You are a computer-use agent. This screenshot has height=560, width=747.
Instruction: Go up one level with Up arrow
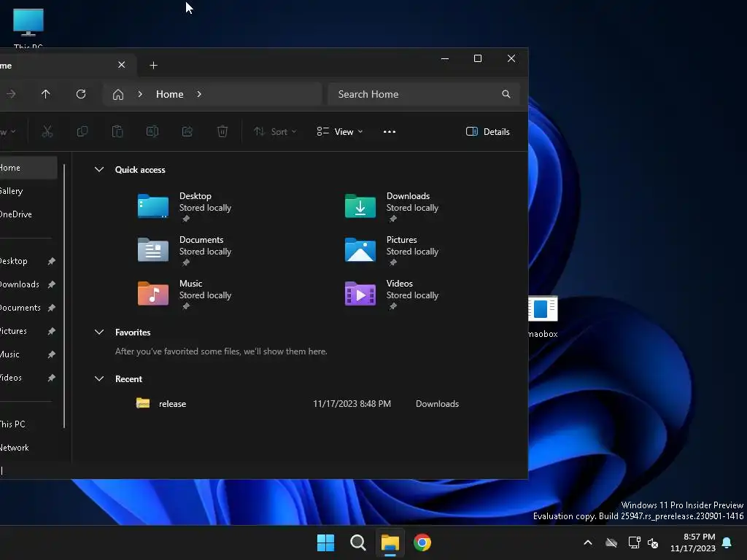[46, 94]
